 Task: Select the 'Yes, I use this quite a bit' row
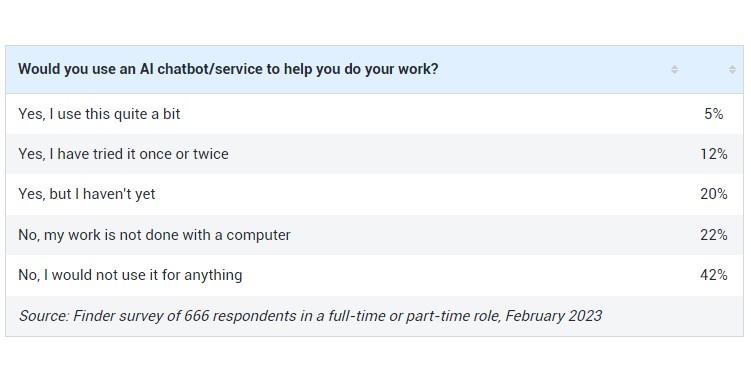pos(375,114)
